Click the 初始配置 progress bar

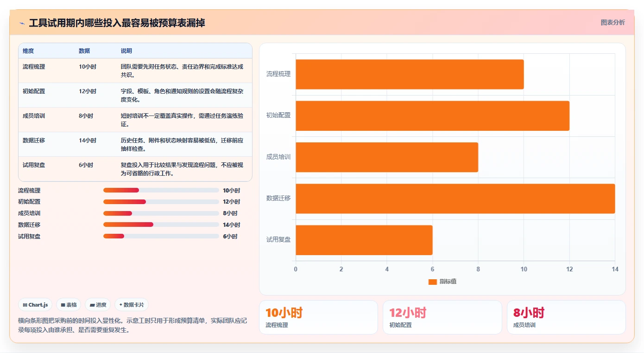161,202
